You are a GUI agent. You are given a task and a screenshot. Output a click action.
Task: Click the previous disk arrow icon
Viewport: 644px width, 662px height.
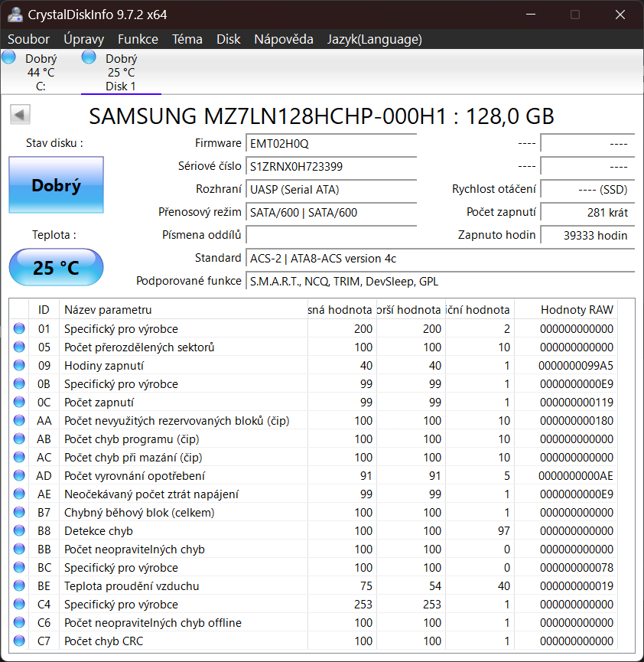point(20,115)
